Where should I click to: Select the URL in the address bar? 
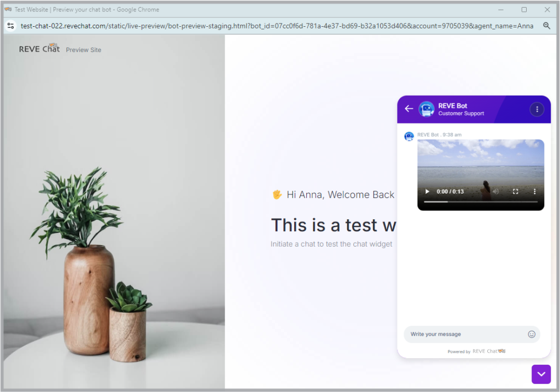tap(277, 26)
